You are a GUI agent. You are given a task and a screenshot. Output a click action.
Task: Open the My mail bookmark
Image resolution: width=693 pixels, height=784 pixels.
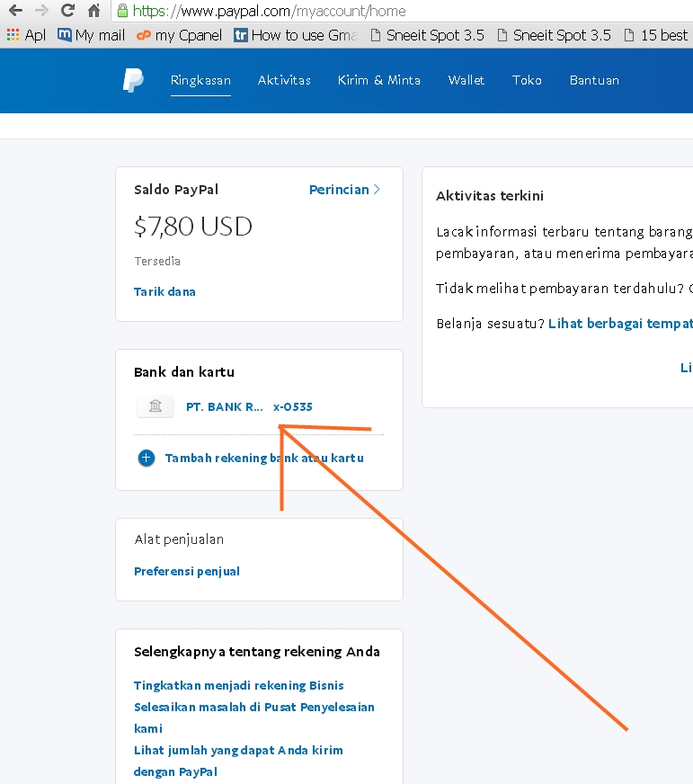(91, 35)
